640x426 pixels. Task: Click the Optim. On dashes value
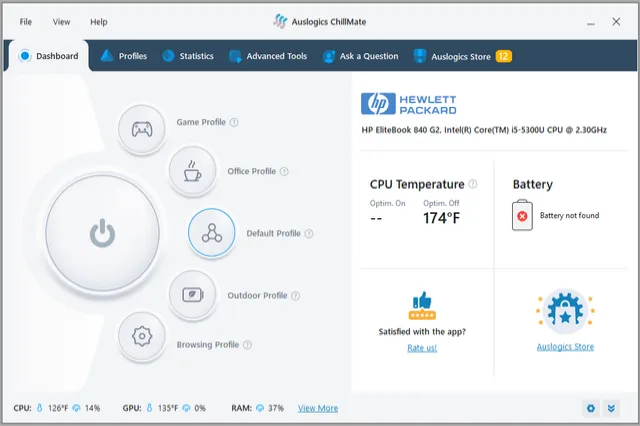click(x=376, y=219)
